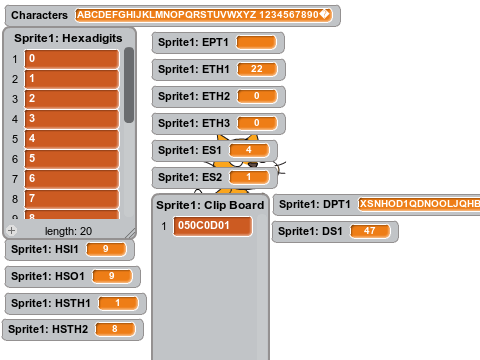The height and width of the screenshot is (360, 480).
Task: Click the Sprite1: ETH2 monitor value
Action: click(257, 96)
